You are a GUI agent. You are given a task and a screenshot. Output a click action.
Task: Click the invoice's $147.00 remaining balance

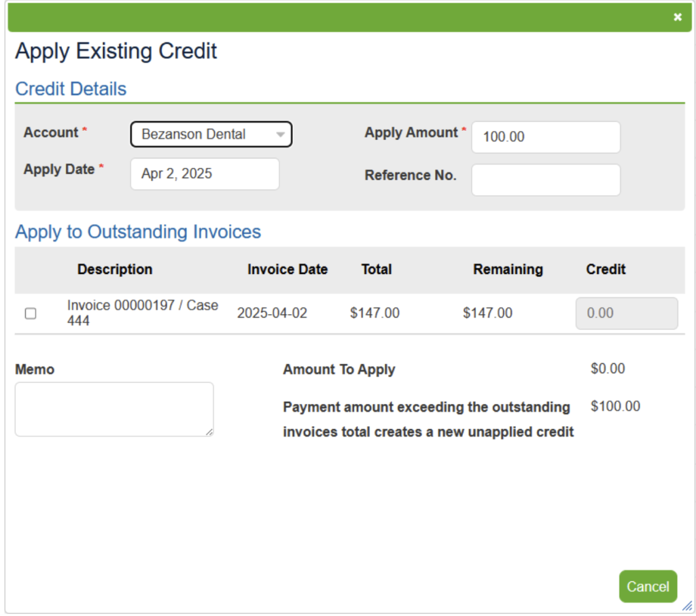487,313
